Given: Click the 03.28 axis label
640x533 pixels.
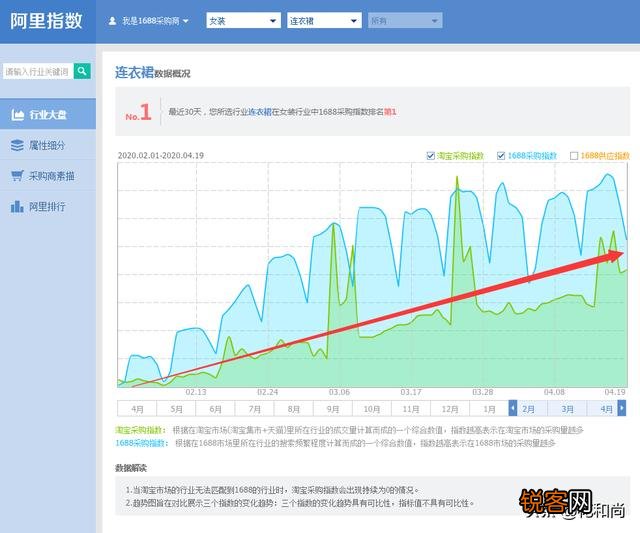Looking at the screenshot, I should pyautogui.click(x=482, y=392).
